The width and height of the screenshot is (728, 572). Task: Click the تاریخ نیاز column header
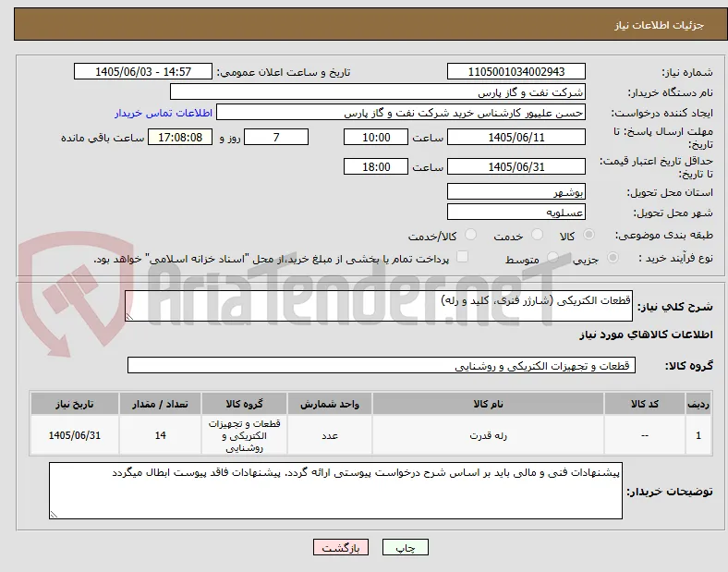tap(75, 404)
